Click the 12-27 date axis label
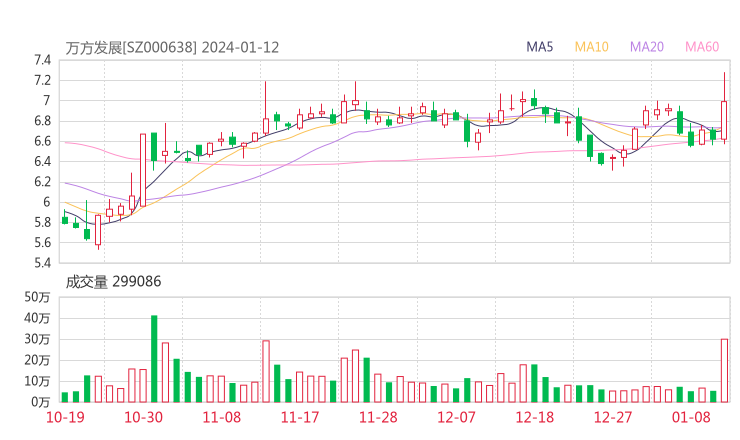740x440 pixels. (613, 417)
